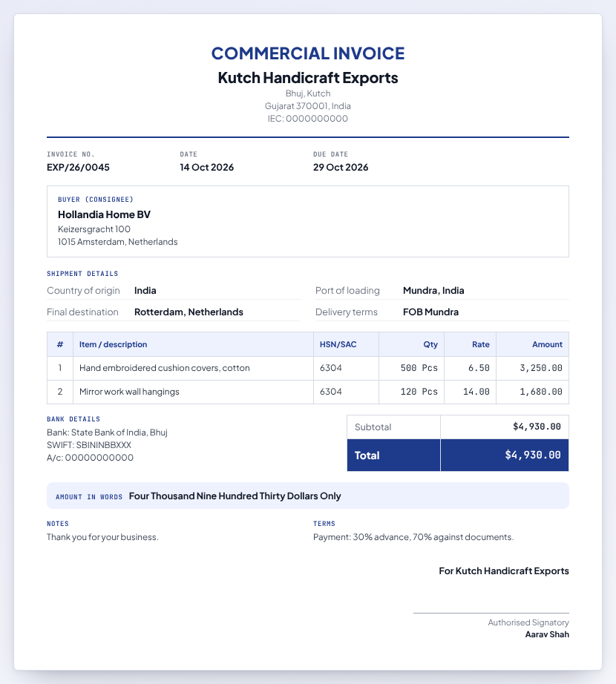The width and height of the screenshot is (616, 684).
Task: Click Bank: State Bank of India, Bhuj
Action: pyautogui.click(x=108, y=433)
